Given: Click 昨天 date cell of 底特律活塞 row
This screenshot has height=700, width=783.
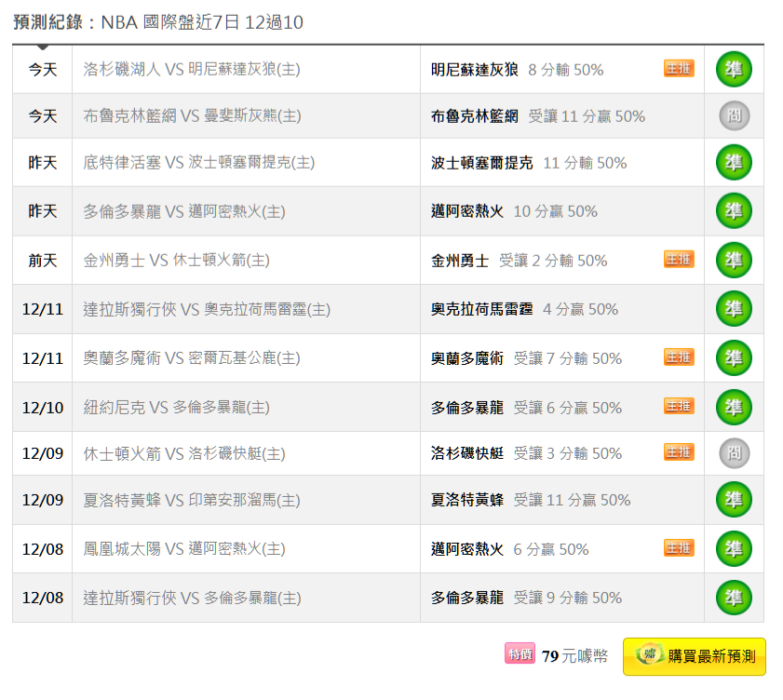Looking at the screenshot, I should 43,163.
